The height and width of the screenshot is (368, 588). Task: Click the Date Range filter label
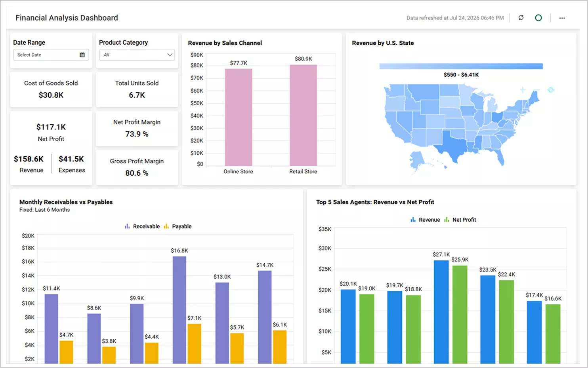(x=29, y=42)
